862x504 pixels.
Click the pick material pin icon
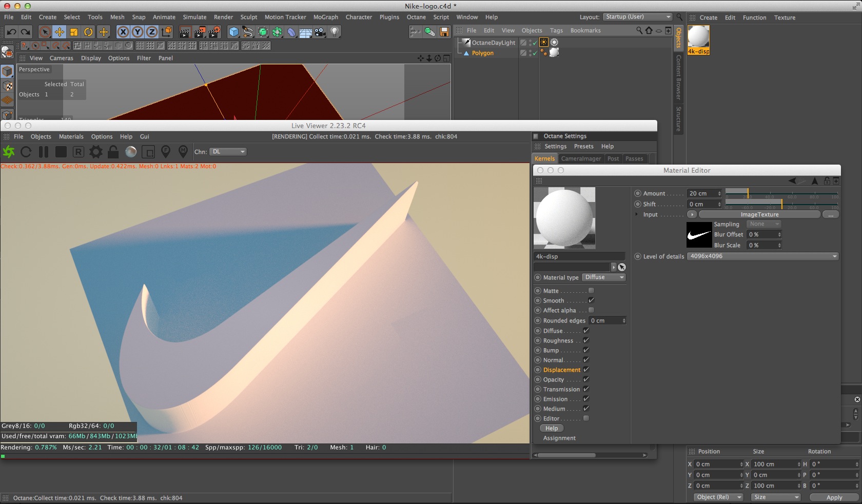coord(183,152)
